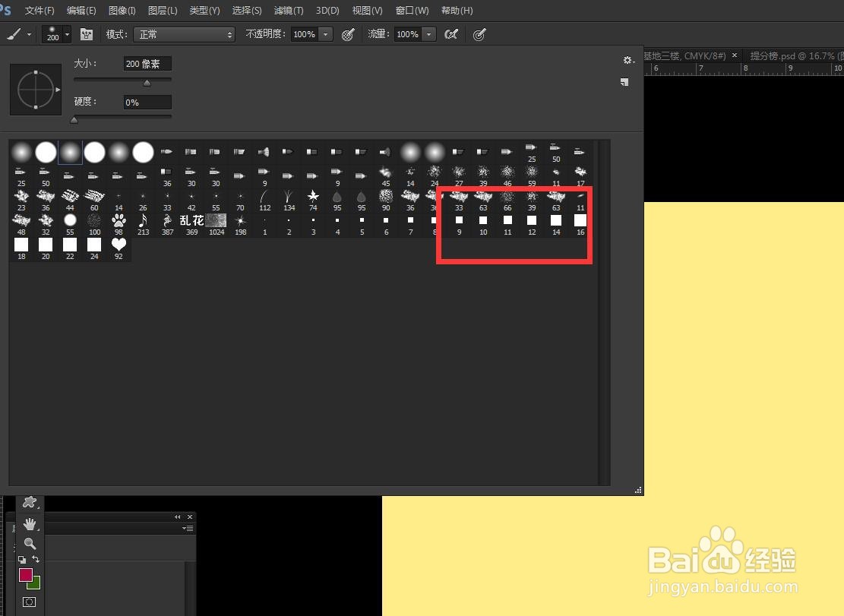Open the 3D(D) menu
Image resolution: width=844 pixels, height=616 pixels.
coord(327,10)
